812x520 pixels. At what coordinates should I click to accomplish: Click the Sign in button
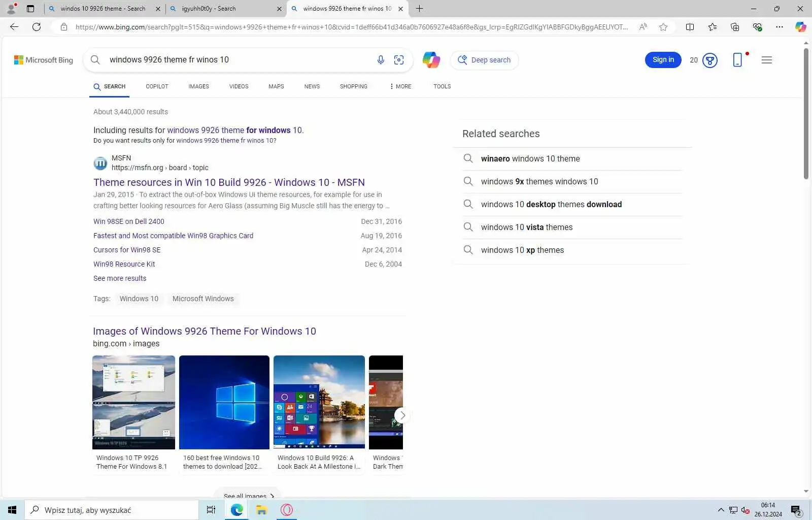663,60
